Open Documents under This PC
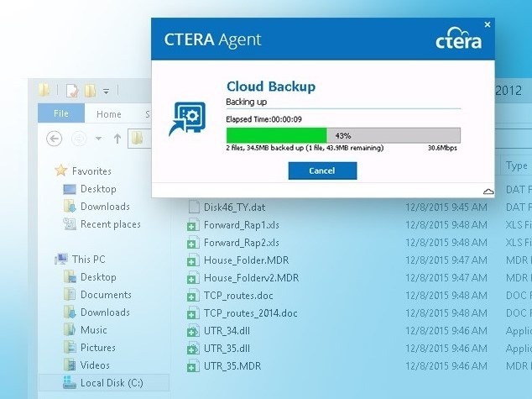The width and height of the screenshot is (532, 399). click(106, 295)
